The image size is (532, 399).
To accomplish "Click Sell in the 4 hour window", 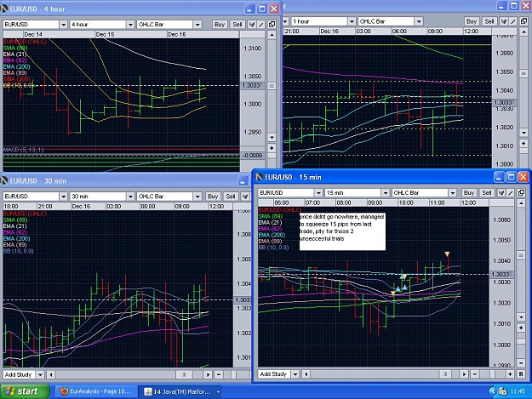I will (237, 25).
